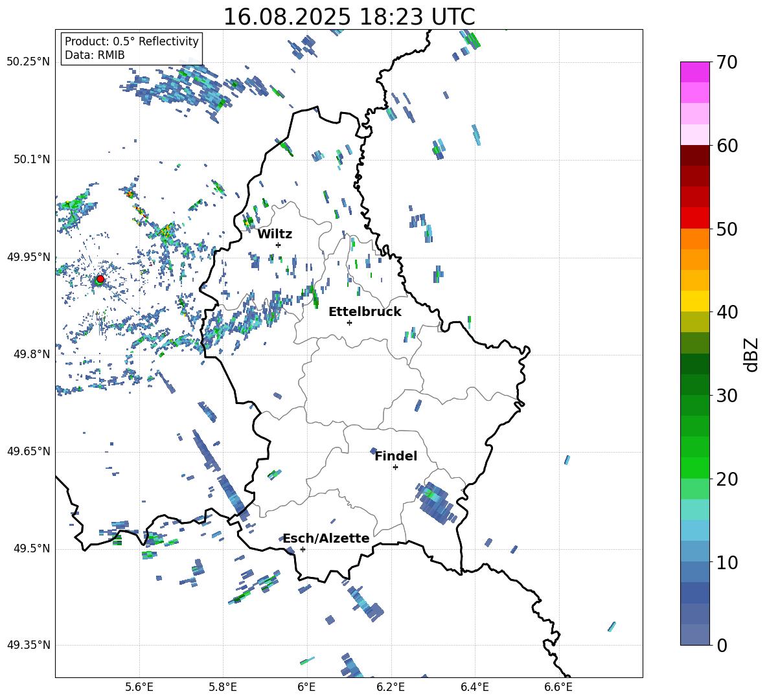Click the 49.35°N latitude tick label
This screenshot has height=700, width=767.
[29, 645]
